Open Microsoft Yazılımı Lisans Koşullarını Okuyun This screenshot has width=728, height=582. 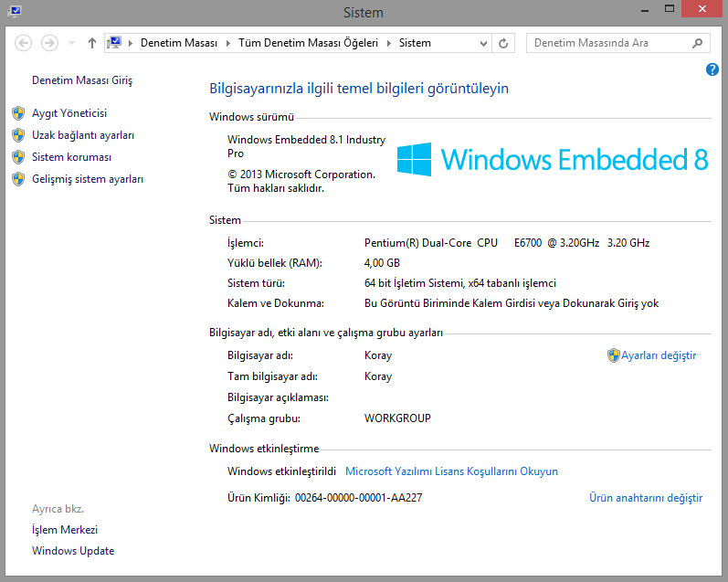pos(452,471)
